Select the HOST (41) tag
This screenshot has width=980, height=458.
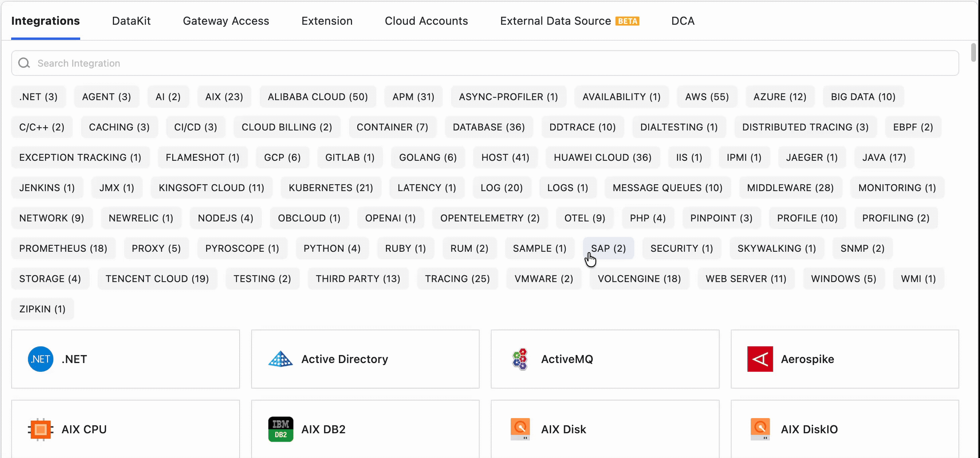(506, 157)
